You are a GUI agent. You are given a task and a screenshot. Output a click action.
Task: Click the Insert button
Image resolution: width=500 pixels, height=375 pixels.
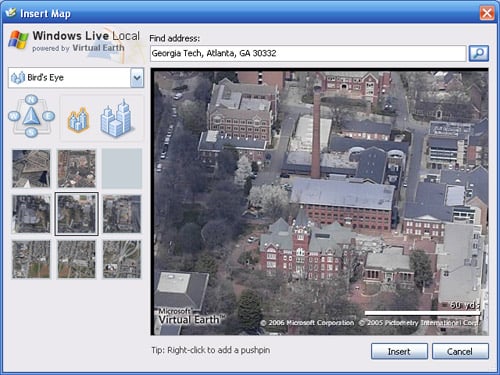399,351
